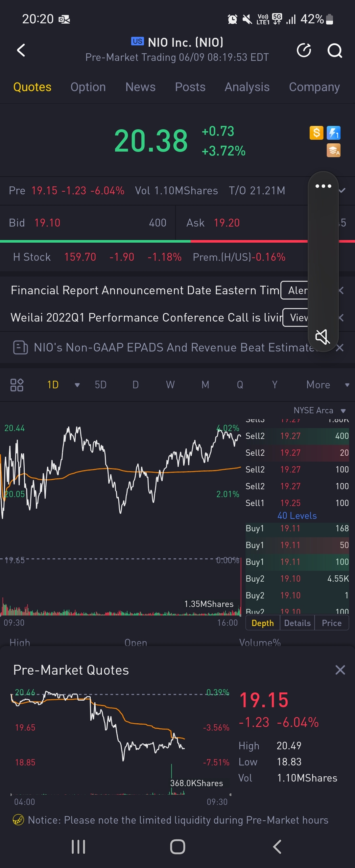Tap the blue lightning badge icon
The image size is (355, 868).
pyautogui.click(x=333, y=133)
